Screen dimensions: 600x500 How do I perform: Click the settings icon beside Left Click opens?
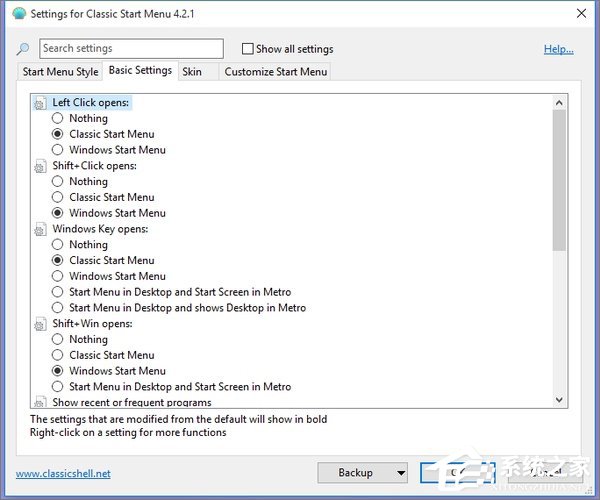tap(40, 103)
